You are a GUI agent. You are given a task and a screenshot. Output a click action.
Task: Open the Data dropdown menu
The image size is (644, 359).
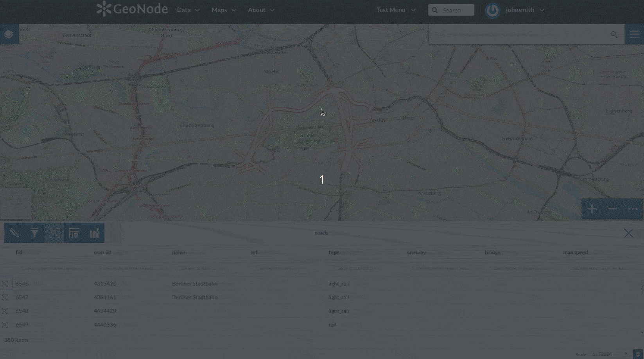pyautogui.click(x=188, y=10)
